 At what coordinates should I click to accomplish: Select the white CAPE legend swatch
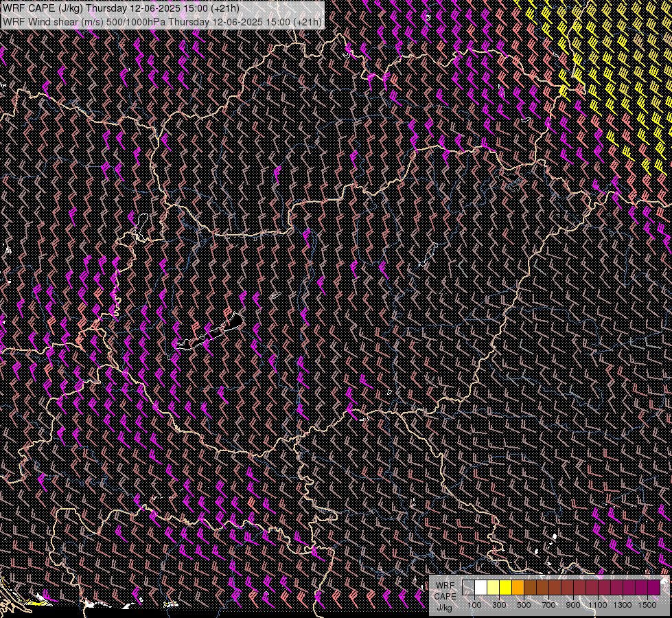tap(481, 588)
